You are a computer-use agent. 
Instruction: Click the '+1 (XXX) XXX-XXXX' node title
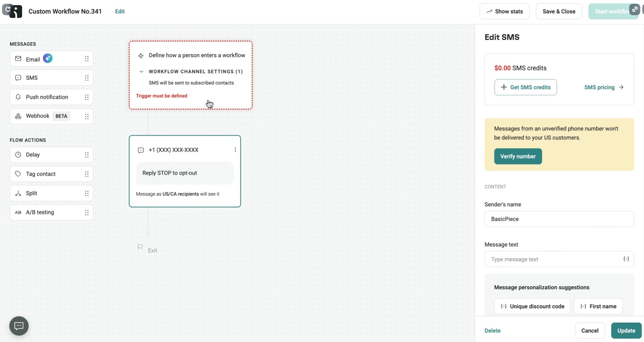pos(173,150)
